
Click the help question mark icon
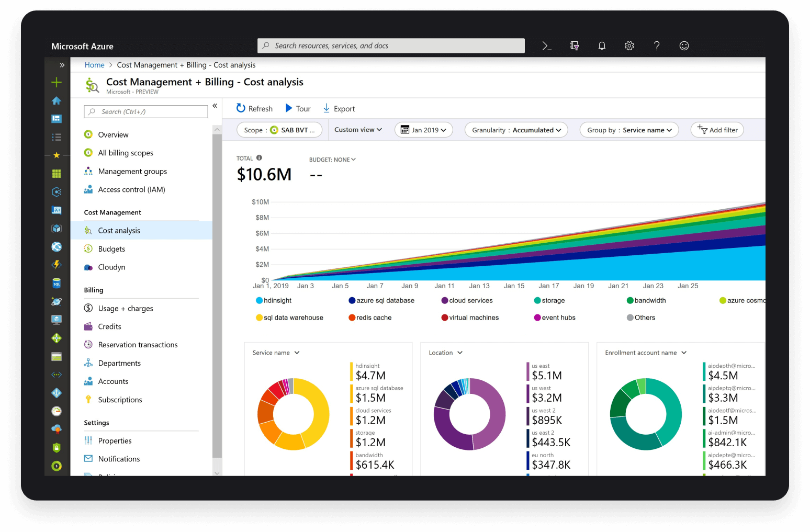[x=657, y=46]
